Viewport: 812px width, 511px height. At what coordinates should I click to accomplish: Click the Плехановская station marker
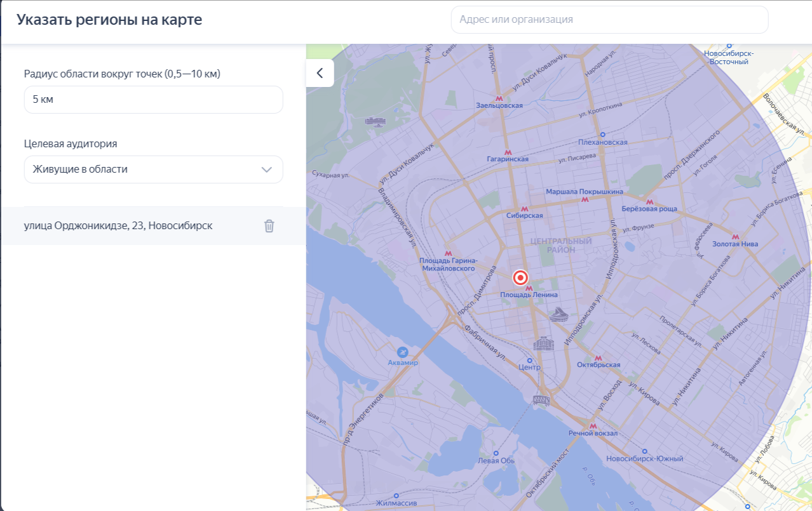click(602, 135)
